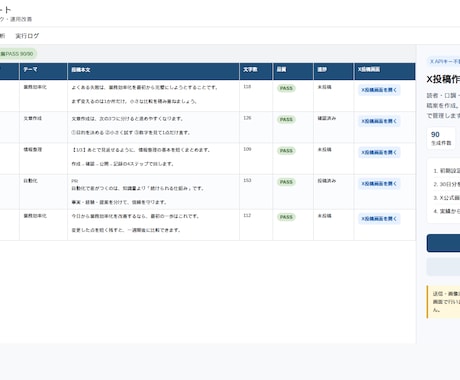Click the PASS badge in the 112-character row
The image size is (460, 380).
[286, 217]
